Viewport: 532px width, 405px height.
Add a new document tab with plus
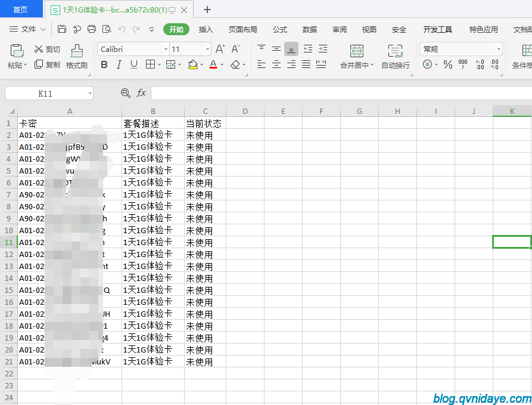pyautogui.click(x=207, y=10)
